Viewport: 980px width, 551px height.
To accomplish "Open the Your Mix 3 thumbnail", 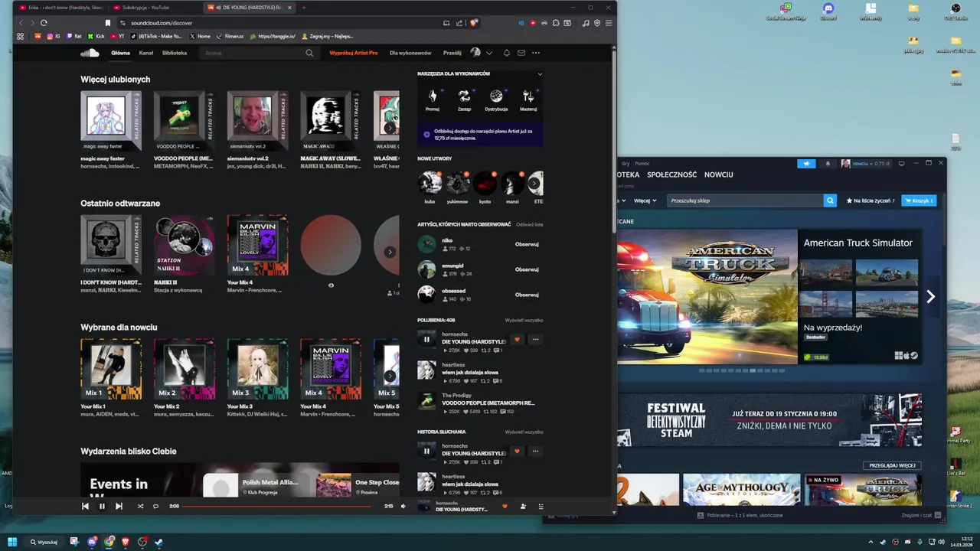I will pyautogui.click(x=257, y=369).
